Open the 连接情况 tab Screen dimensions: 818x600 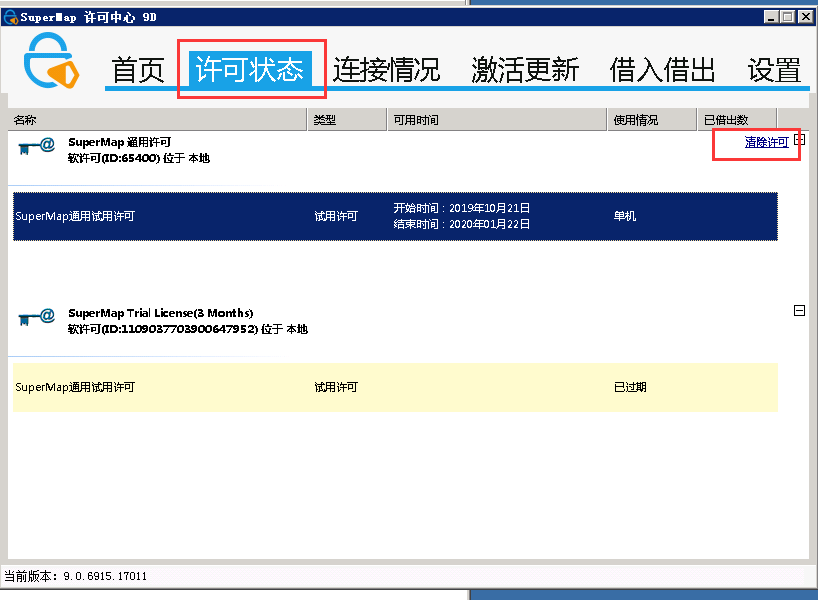[x=387, y=70]
